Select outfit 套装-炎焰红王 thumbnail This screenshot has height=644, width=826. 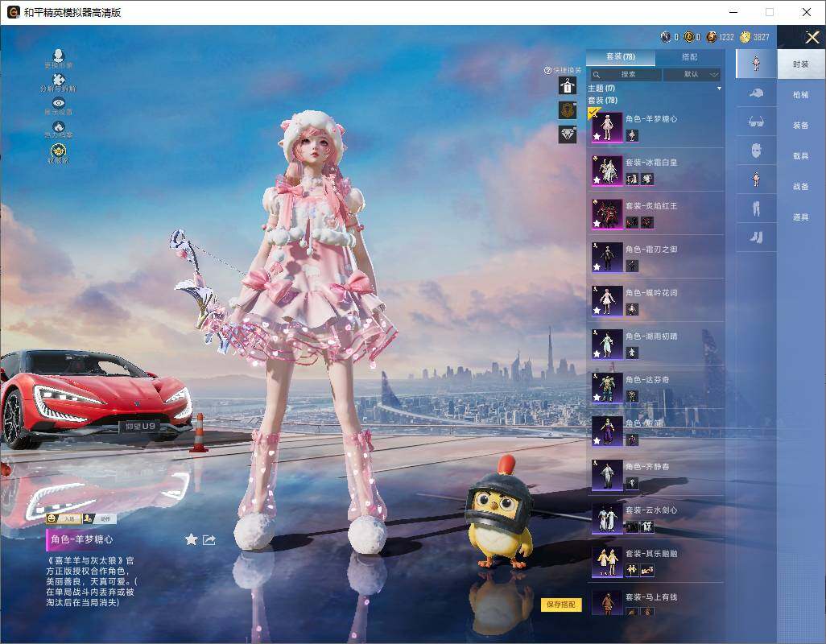(x=607, y=214)
